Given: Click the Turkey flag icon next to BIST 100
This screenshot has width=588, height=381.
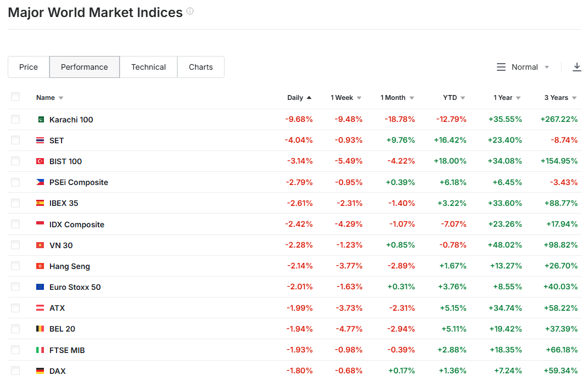Looking at the screenshot, I should pos(40,161).
